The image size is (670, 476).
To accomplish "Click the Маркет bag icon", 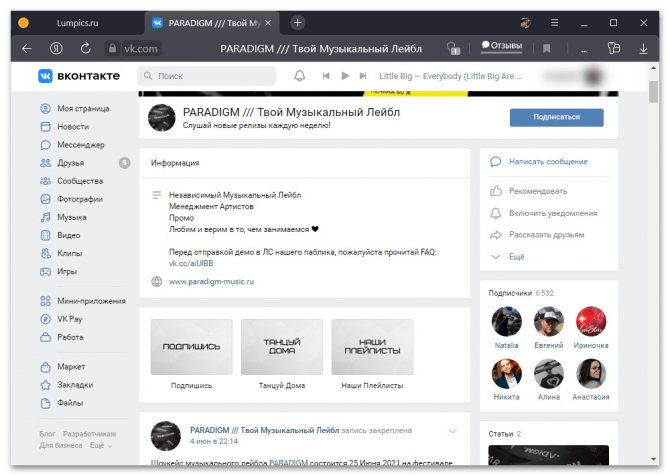I will 45,367.
